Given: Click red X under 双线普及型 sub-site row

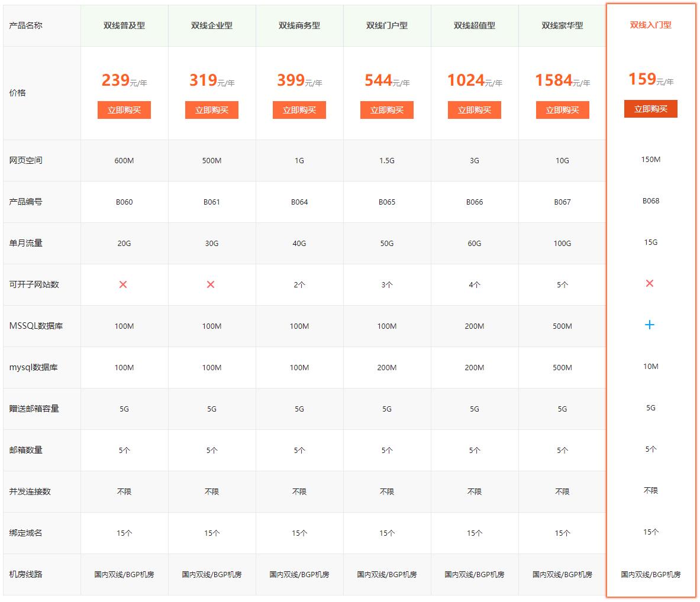Looking at the screenshot, I should [x=123, y=284].
